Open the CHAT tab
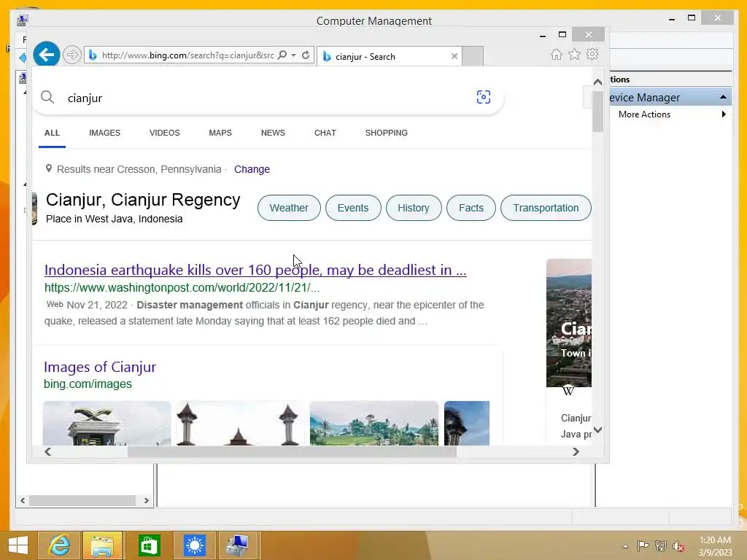This screenshot has height=560, width=747. click(325, 133)
